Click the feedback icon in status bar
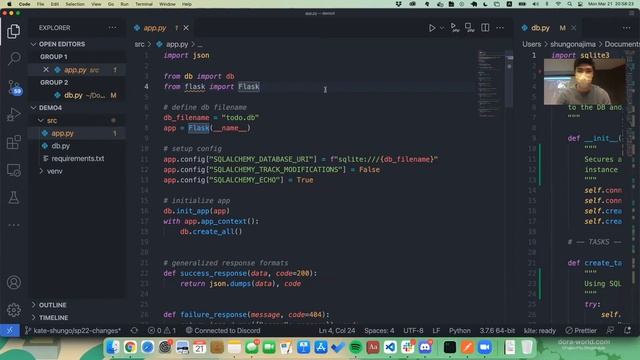 (x=610, y=330)
